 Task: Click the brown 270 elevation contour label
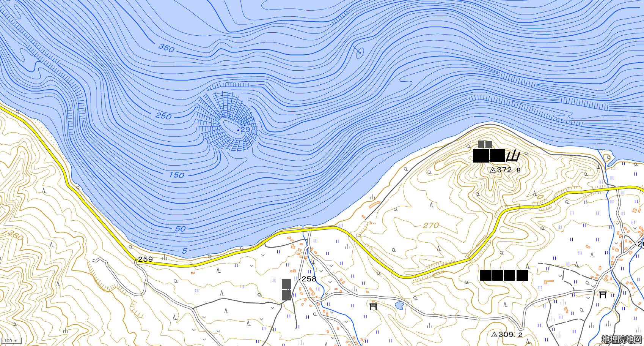pyautogui.click(x=431, y=226)
